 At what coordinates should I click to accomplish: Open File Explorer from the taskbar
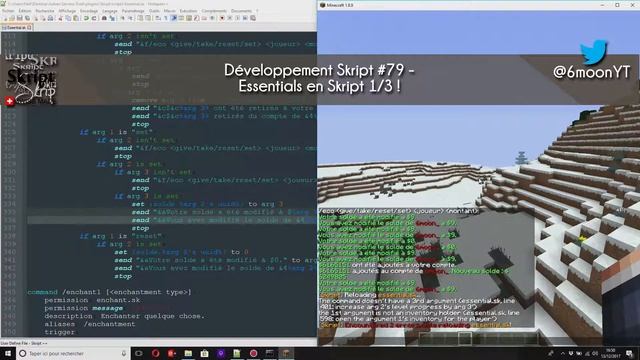pos(188,353)
